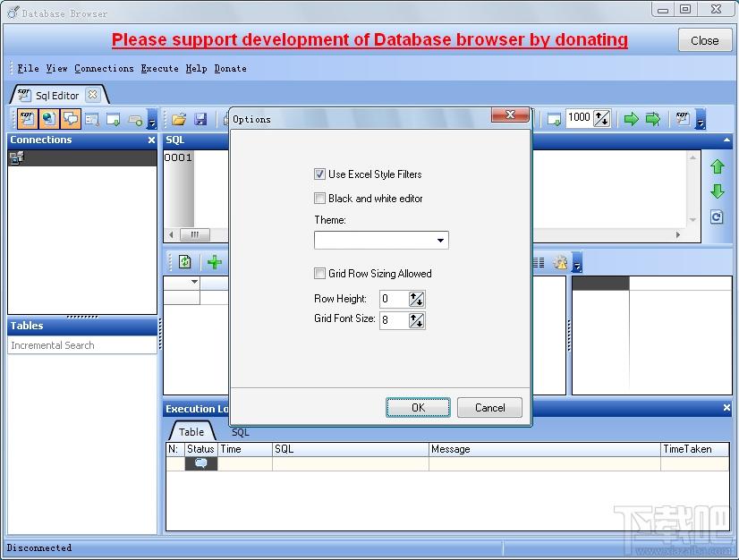Click the window with green down arrow icon
739x560 pixels.
tap(114, 119)
